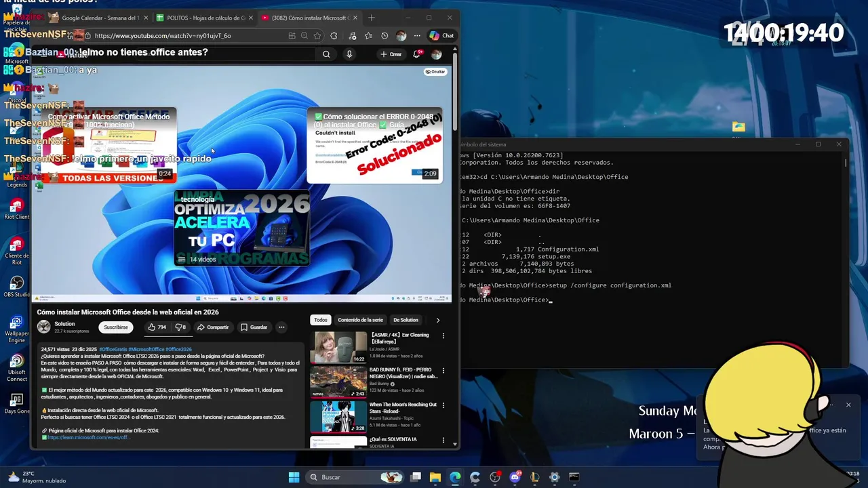The height and width of the screenshot is (488, 868).
Task: Open ASMR Ear Cleaning video thumbnail
Action: coord(338,348)
